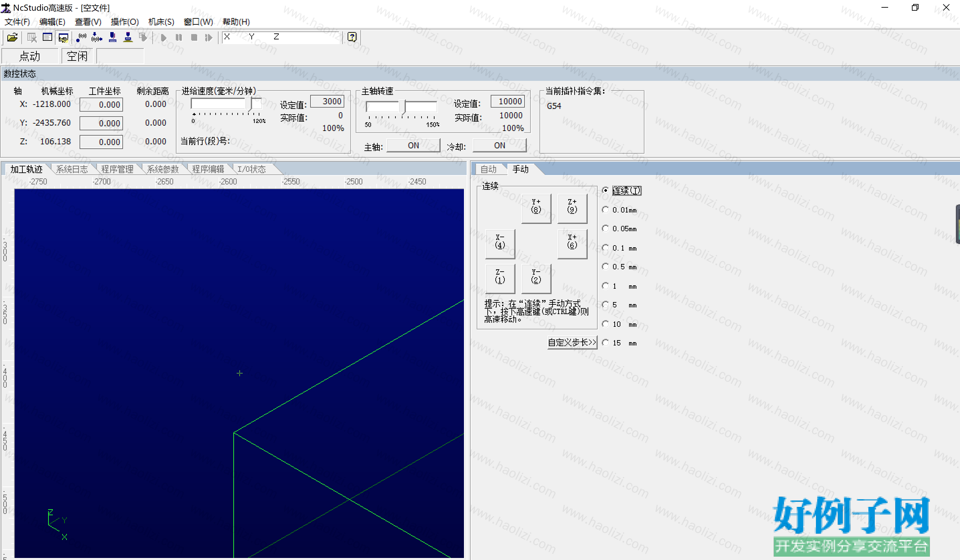Switch to the 加工轨迹 tab
The image size is (960, 560).
point(26,169)
